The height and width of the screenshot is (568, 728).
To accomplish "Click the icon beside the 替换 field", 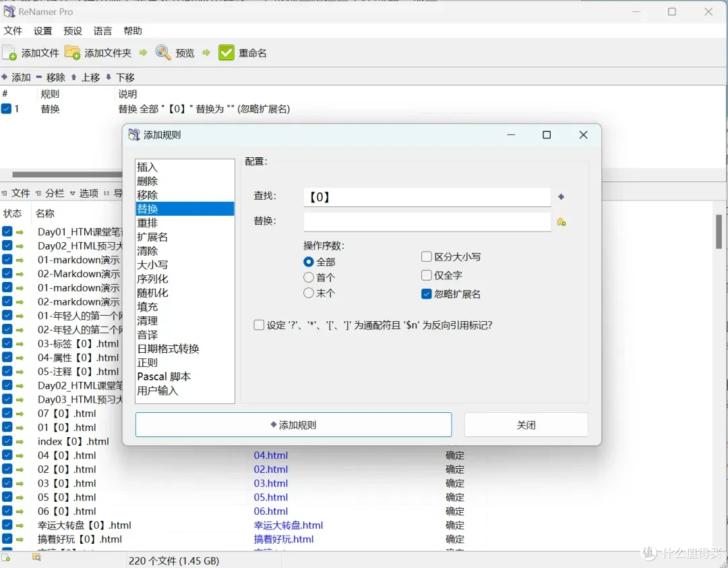I will click(562, 222).
